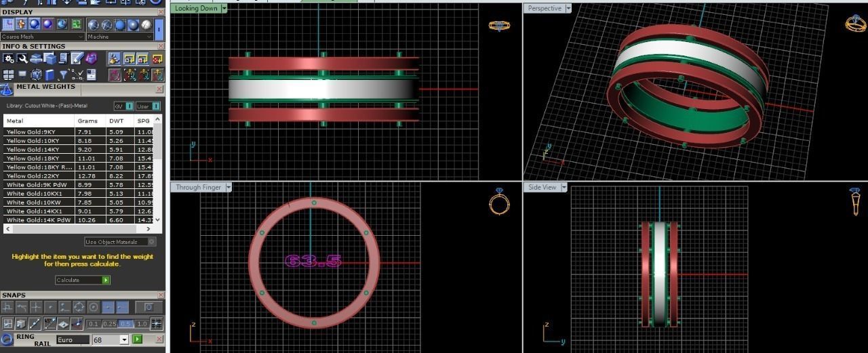Select the blue mesh-outlined sphere shading mode
Image resolution: width=868 pixels, height=353 pixels.
(120, 24)
